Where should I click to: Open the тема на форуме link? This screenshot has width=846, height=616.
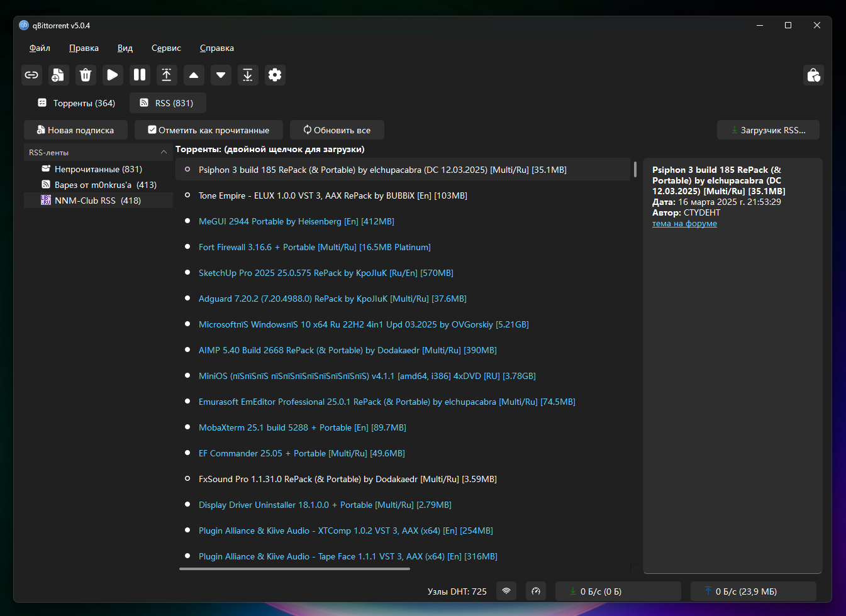click(x=684, y=223)
